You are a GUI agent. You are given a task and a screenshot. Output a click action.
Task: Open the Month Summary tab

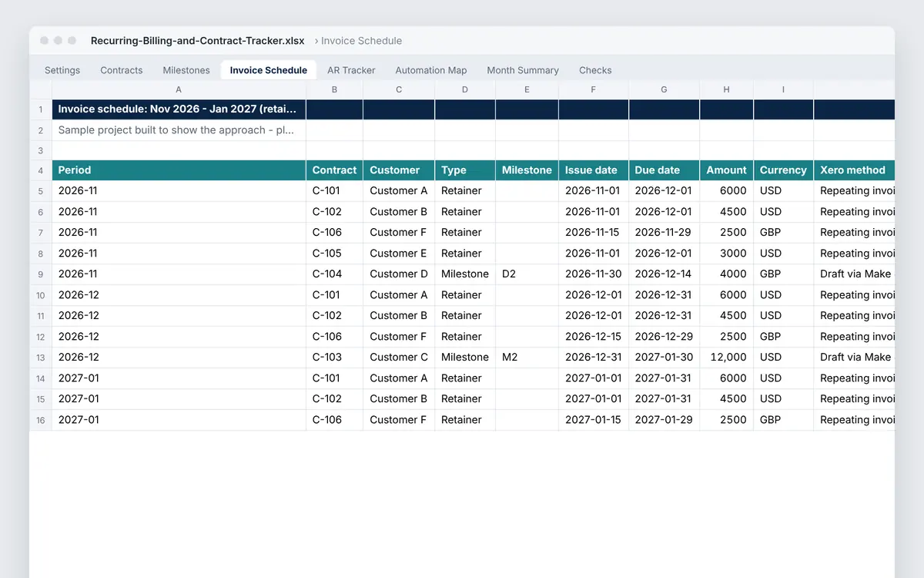tap(523, 70)
